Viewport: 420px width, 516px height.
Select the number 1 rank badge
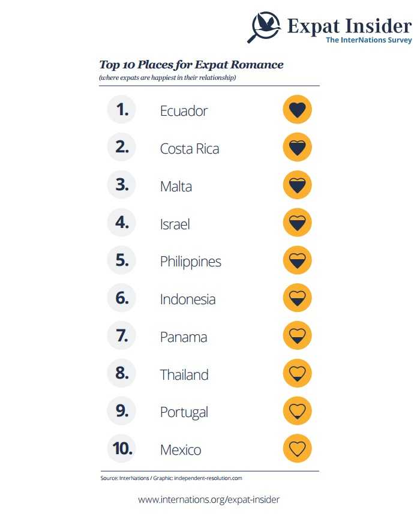122,110
